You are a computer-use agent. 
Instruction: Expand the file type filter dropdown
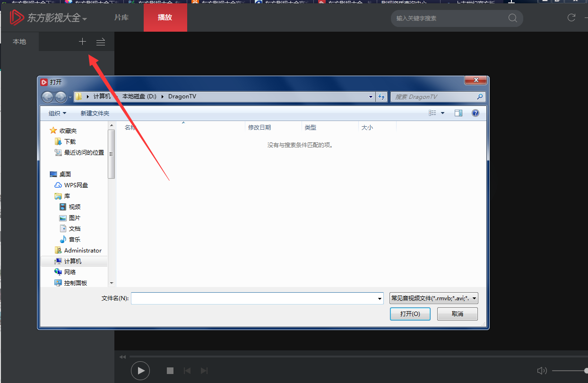pos(475,298)
